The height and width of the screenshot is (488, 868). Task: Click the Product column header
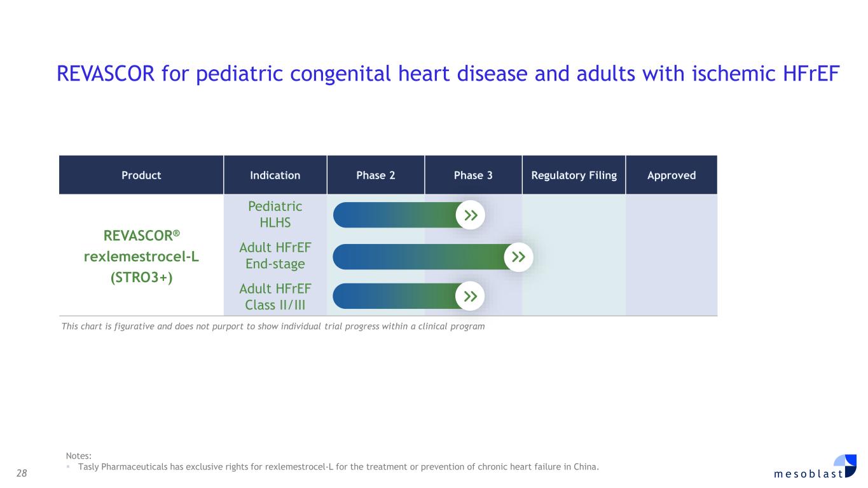click(x=141, y=175)
